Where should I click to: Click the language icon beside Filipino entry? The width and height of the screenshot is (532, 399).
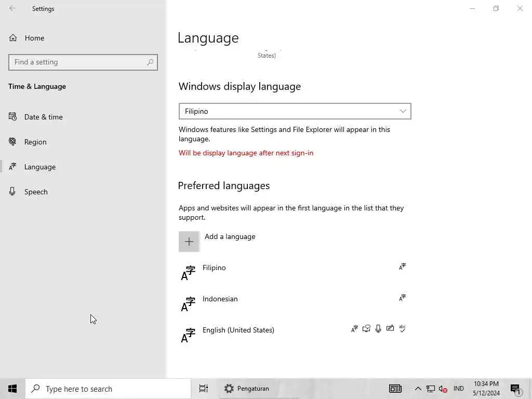point(188,273)
